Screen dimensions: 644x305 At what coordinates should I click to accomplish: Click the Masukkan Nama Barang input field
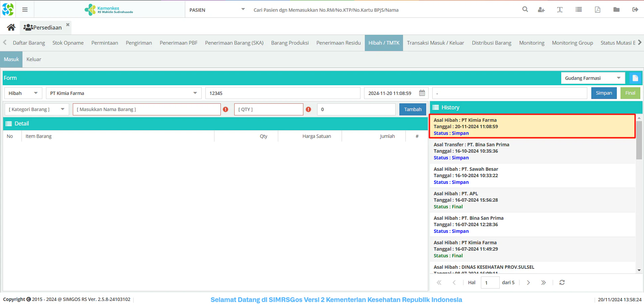[x=146, y=109]
